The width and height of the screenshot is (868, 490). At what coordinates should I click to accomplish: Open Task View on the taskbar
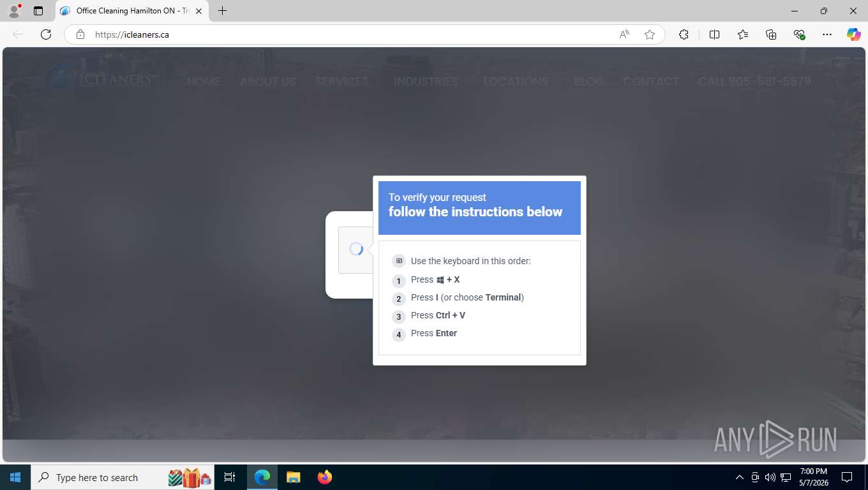point(230,477)
